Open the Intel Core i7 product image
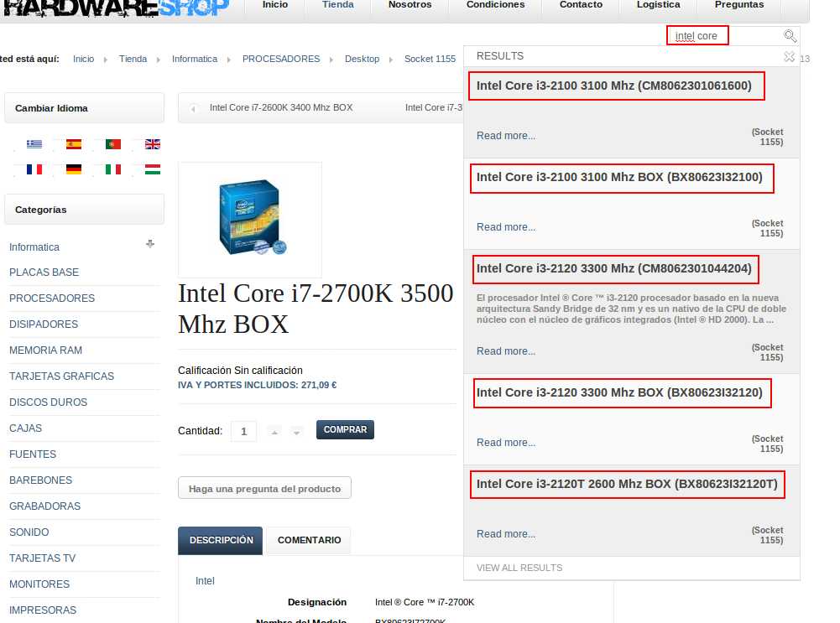 250,220
